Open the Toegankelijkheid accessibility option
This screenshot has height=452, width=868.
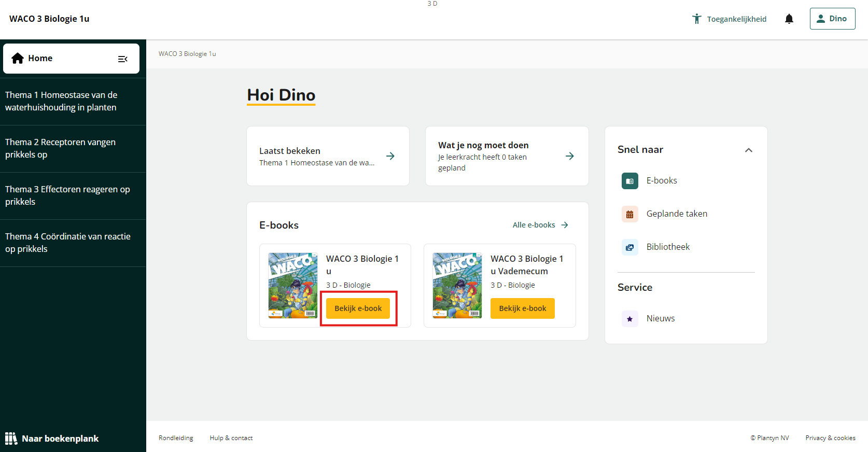(729, 19)
